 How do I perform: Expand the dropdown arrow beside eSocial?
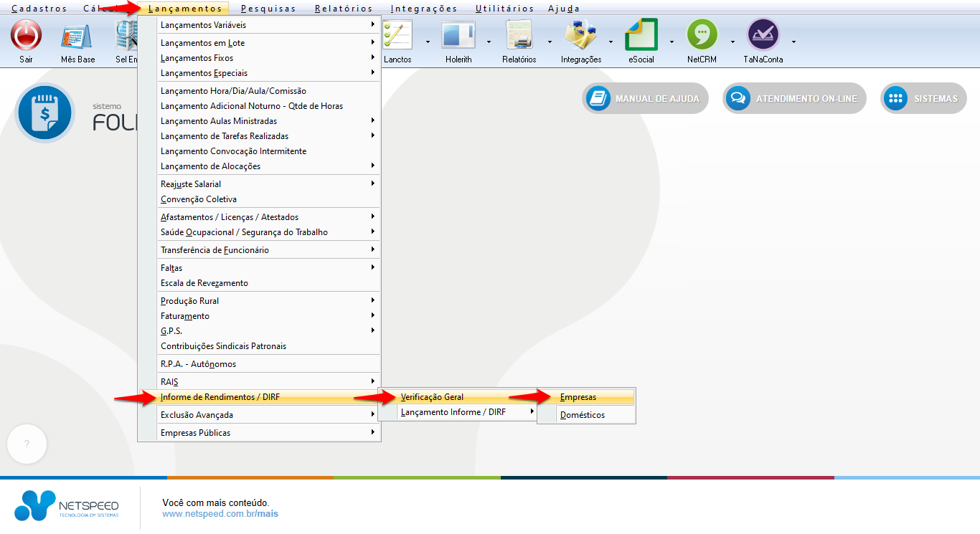(672, 42)
